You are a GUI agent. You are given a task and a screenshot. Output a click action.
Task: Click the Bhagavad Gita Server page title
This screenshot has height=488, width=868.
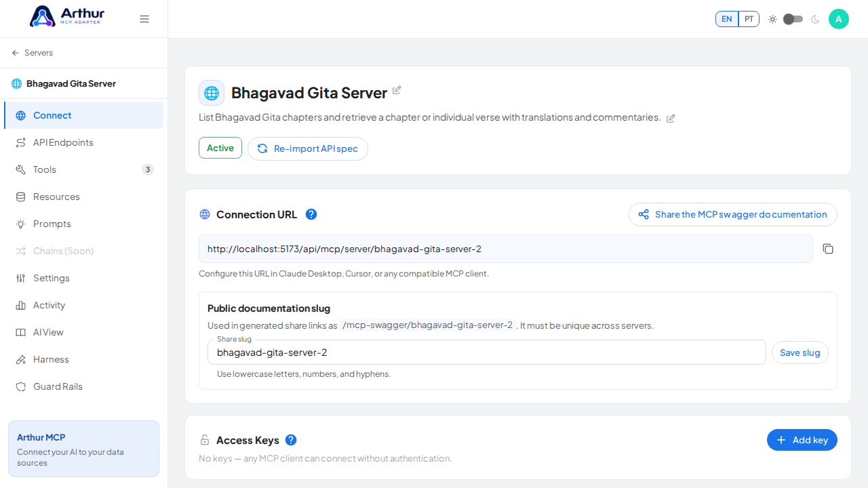(309, 93)
